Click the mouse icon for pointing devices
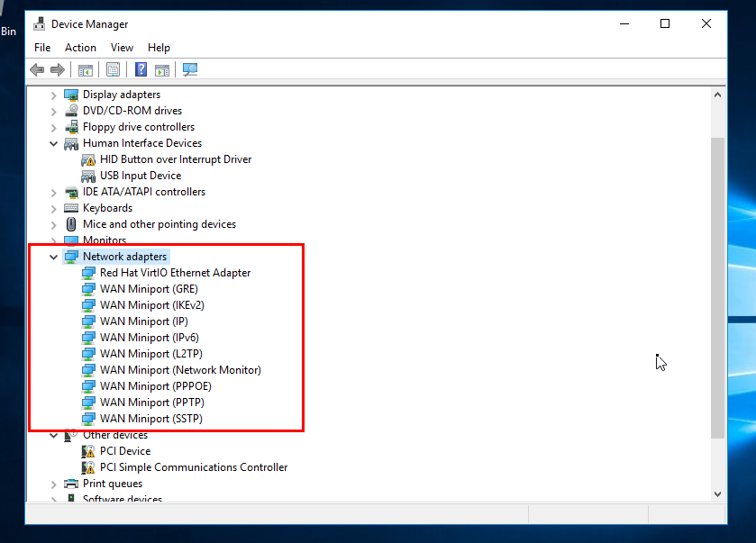Viewport: 756px width, 543px height. 71,224
